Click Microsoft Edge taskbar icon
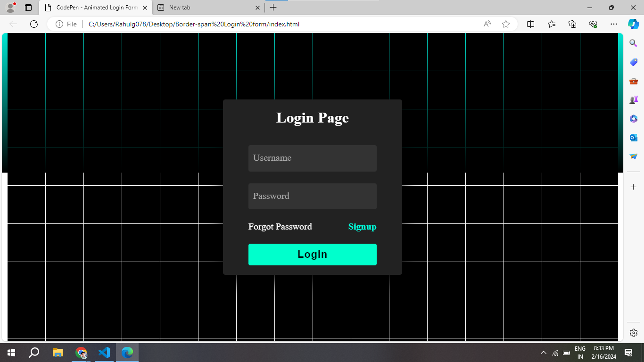This screenshot has height=362, width=644. pos(127,353)
